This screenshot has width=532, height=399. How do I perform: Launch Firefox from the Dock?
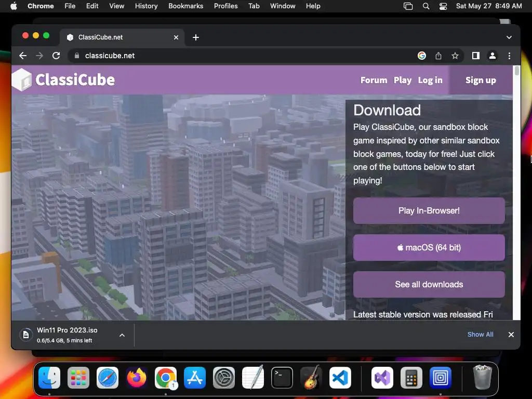coord(137,378)
